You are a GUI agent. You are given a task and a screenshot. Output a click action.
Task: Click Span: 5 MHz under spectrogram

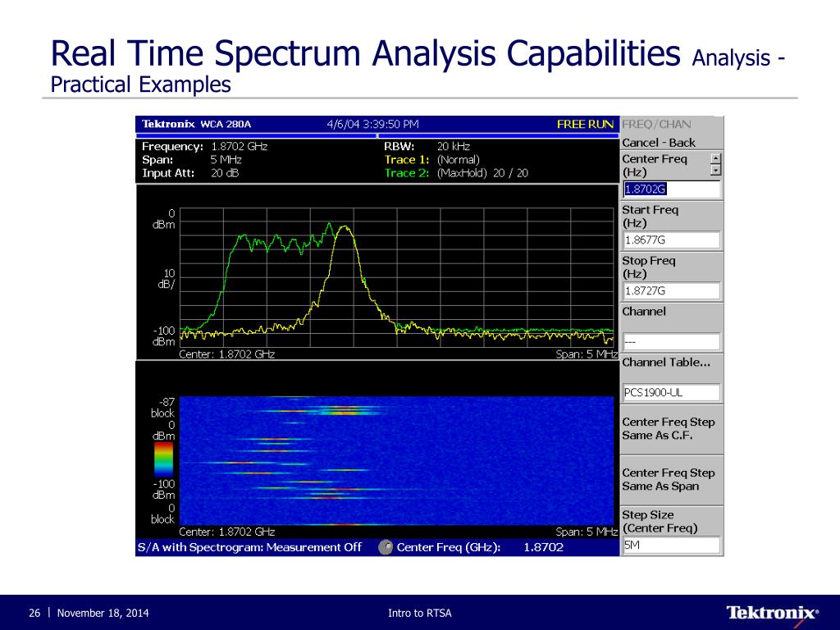tap(587, 532)
